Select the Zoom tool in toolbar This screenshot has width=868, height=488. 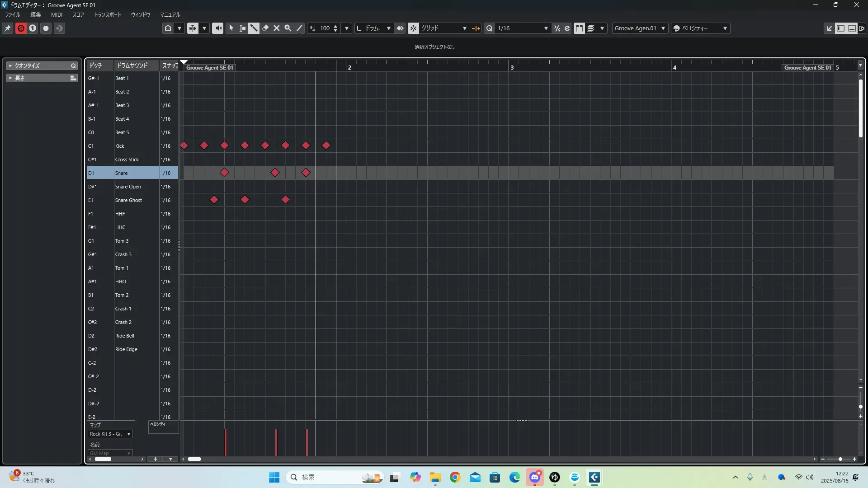pos(288,28)
